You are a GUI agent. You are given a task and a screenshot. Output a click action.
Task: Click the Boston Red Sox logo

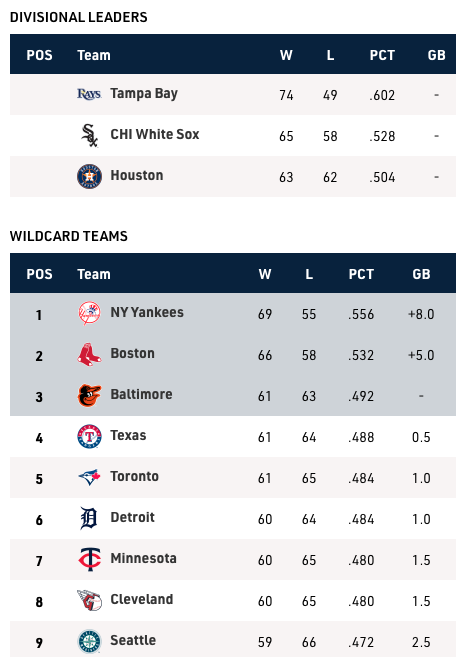point(89,354)
